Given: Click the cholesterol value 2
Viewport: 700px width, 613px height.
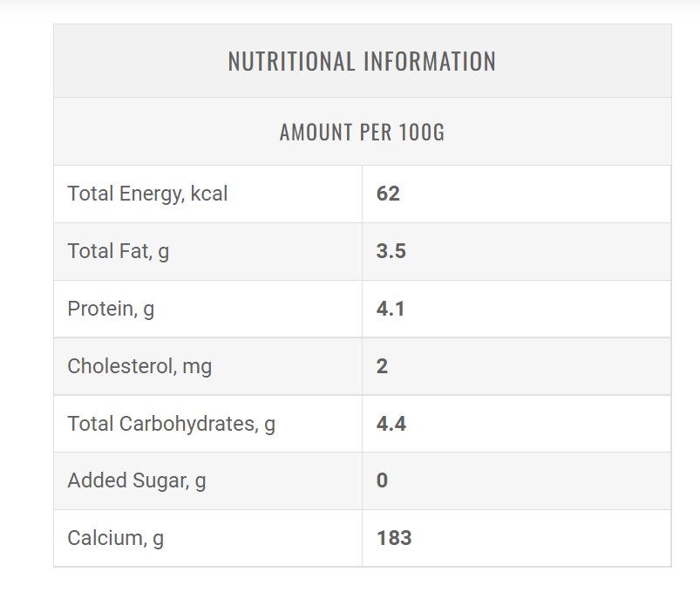Looking at the screenshot, I should click(x=382, y=366).
